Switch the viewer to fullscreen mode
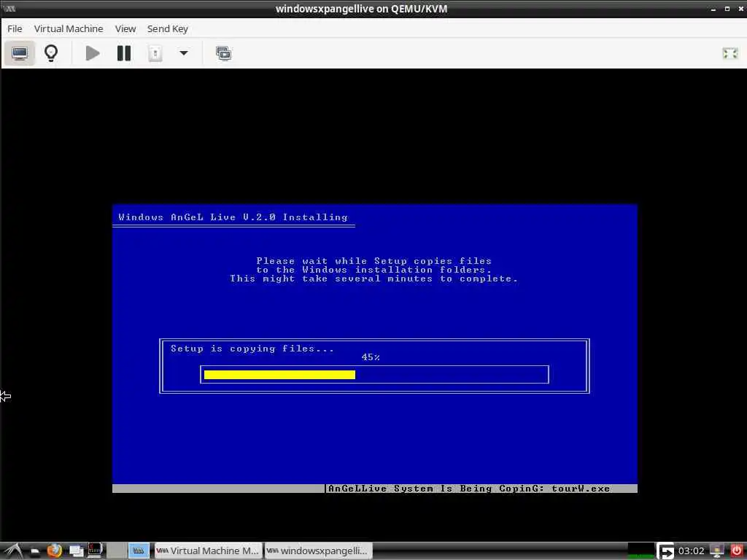This screenshot has width=747, height=560. tap(729, 53)
